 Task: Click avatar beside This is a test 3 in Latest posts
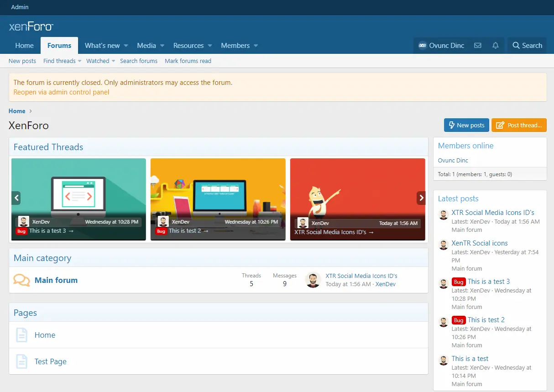(x=443, y=284)
